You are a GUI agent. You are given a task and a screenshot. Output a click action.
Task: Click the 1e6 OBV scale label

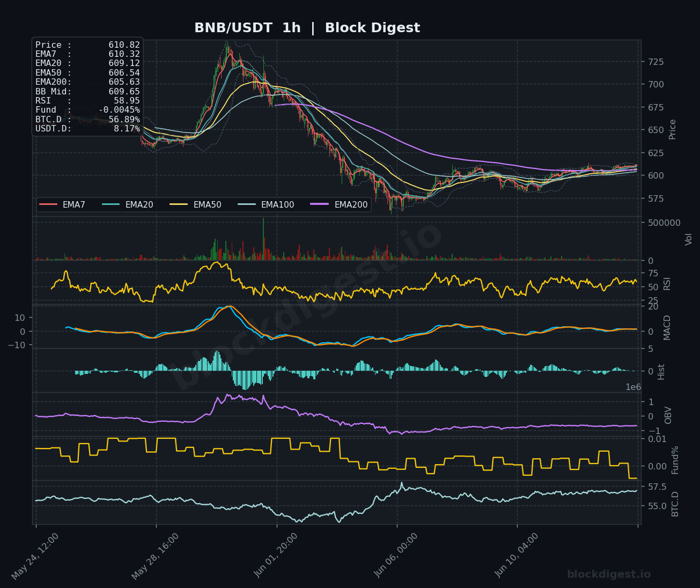[x=633, y=387]
